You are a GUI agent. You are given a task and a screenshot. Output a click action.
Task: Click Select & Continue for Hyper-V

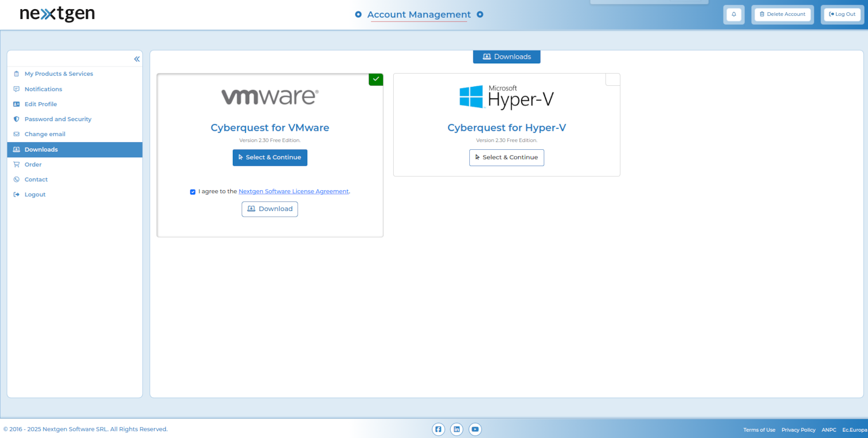point(507,157)
